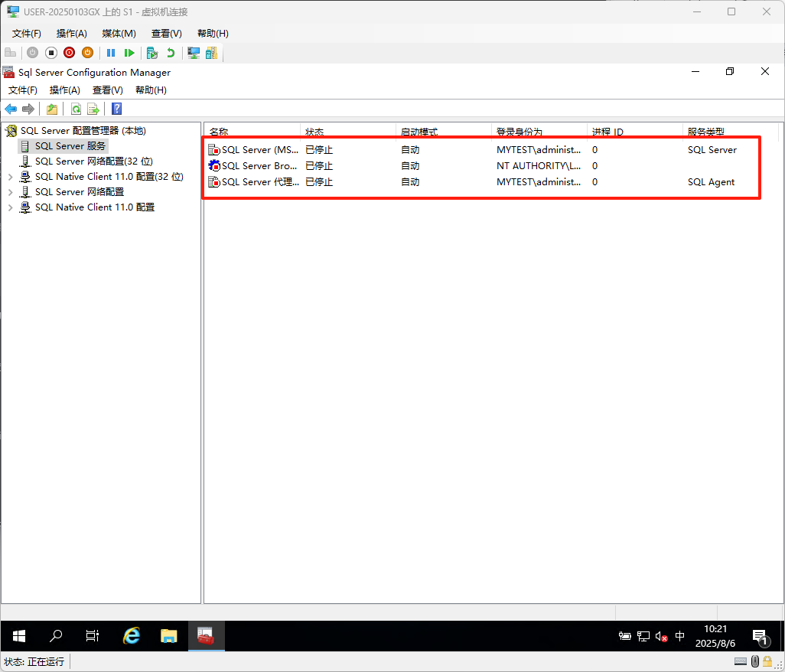The image size is (785, 672).
Task: Open Task View on the taskbar
Action: pyautogui.click(x=93, y=636)
